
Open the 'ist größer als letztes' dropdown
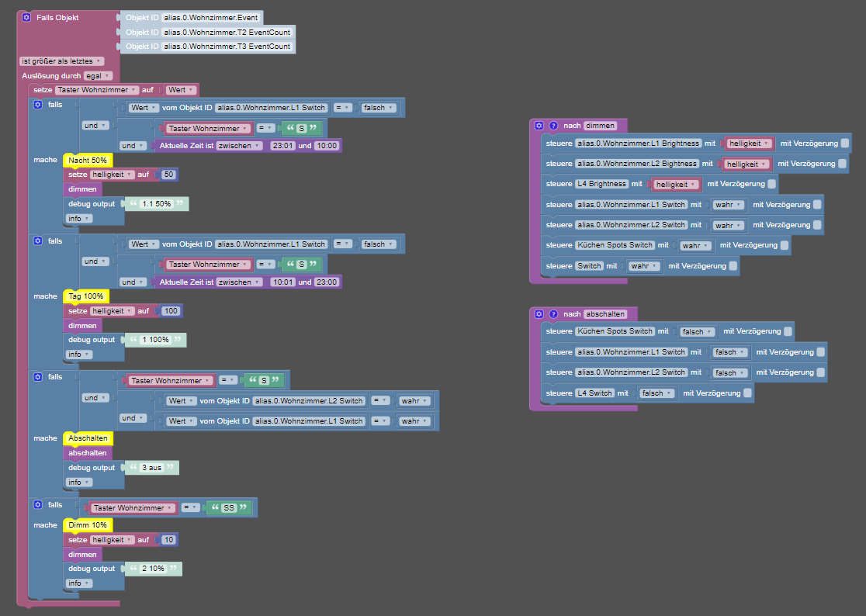[61, 61]
